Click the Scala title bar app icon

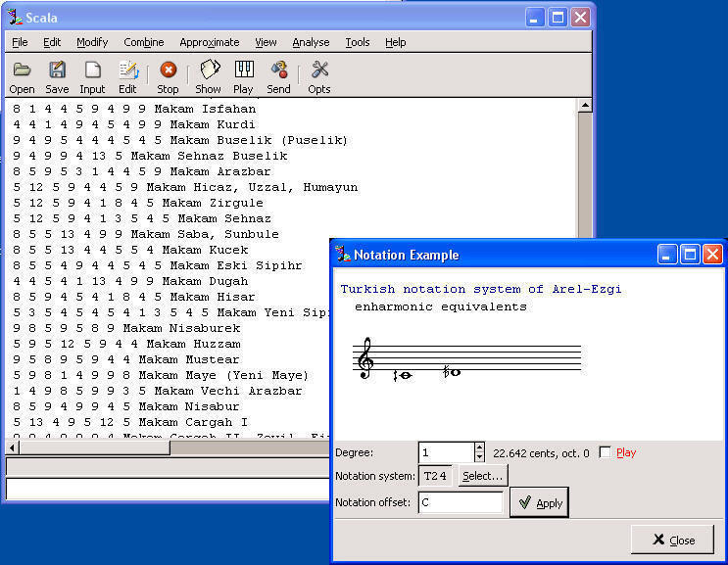15,18
